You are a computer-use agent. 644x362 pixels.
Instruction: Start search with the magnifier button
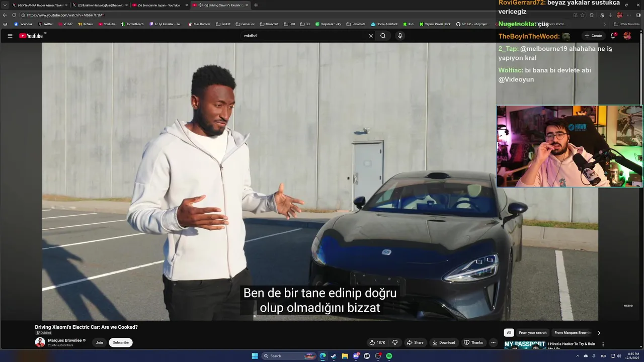tap(383, 36)
